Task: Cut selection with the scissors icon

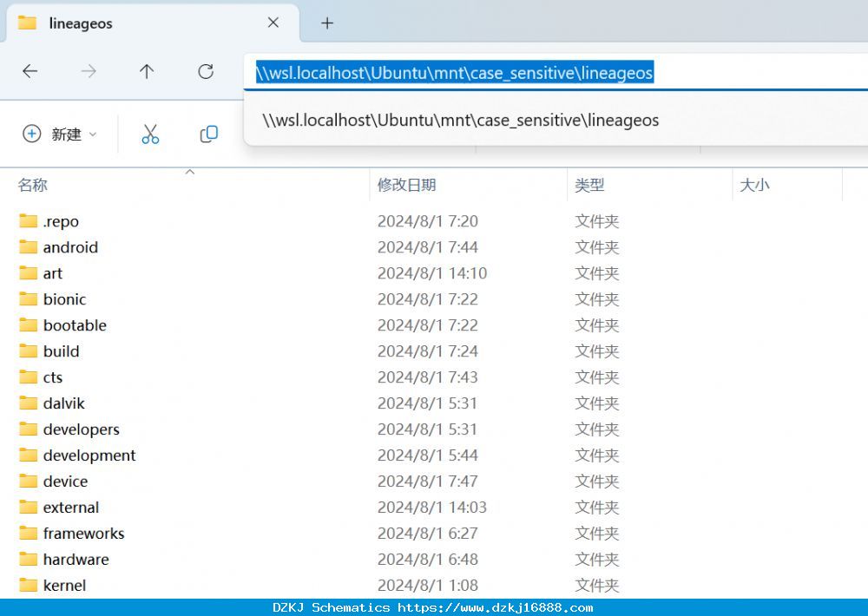Action: tap(150, 134)
